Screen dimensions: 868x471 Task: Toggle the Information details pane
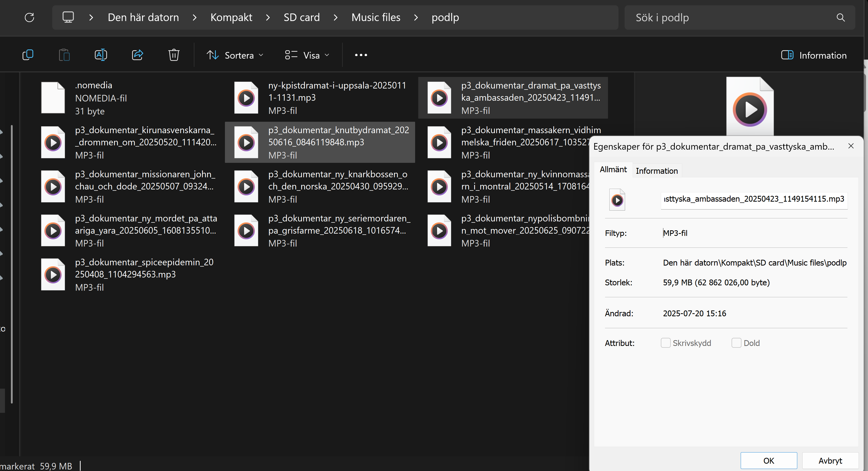[813, 55]
